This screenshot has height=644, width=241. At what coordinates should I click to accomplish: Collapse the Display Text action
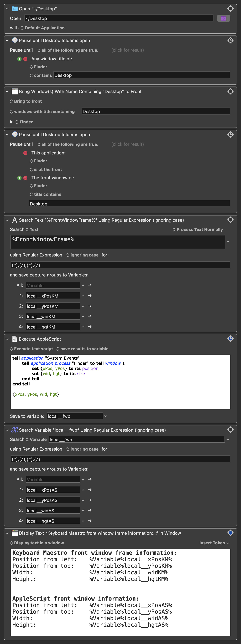[x=7, y=533]
